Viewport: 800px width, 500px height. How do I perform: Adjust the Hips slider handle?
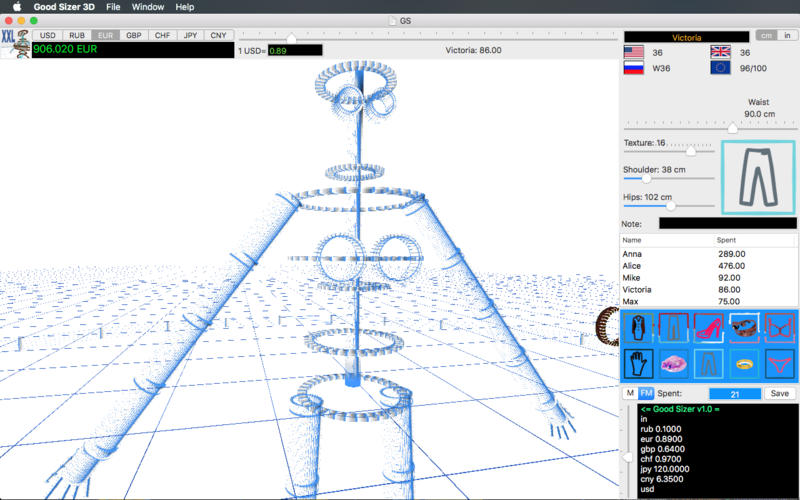[x=671, y=206]
